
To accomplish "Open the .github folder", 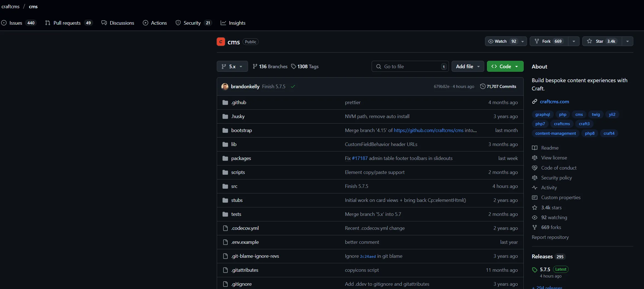I will (x=239, y=102).
